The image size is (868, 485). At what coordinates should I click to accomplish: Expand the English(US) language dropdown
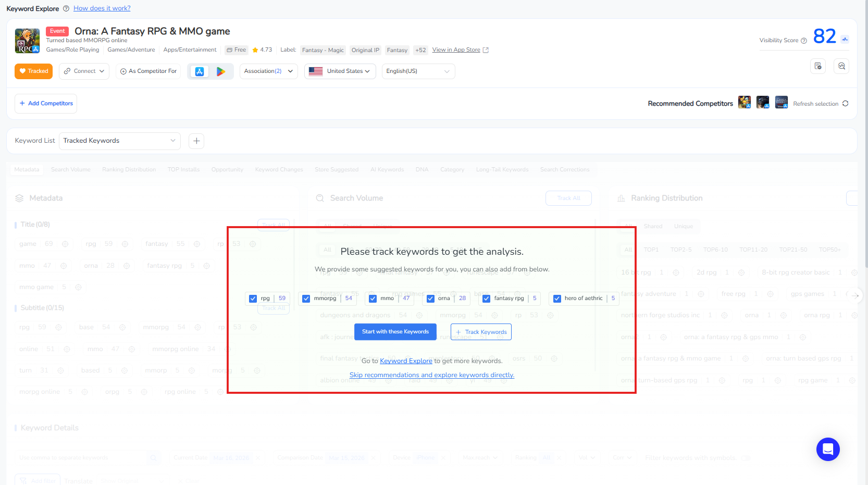pyautogui.click(x=418, y=71)
